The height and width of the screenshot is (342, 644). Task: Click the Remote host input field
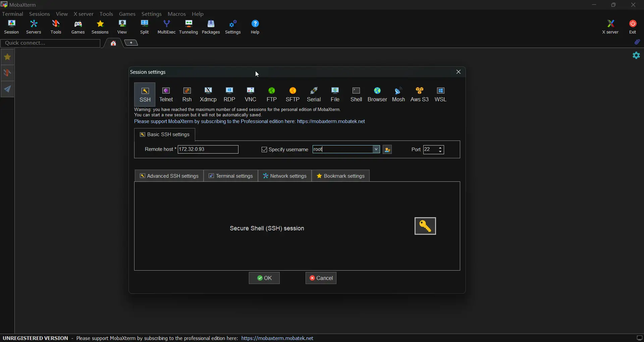[x=208, y=150]
